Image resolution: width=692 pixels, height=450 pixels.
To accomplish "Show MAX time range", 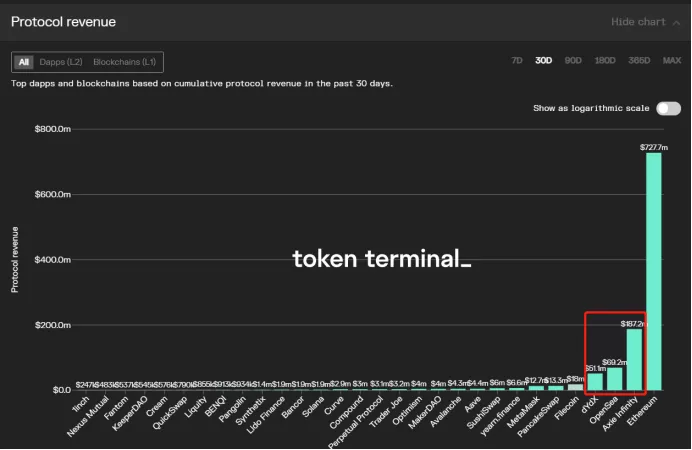I will click(672, 60).
